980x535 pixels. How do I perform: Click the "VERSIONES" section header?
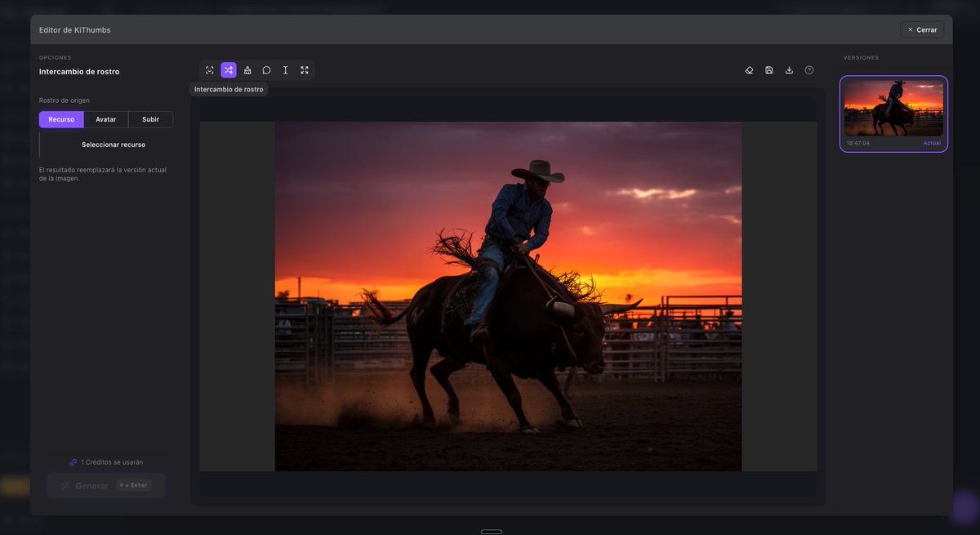[862, 58]
